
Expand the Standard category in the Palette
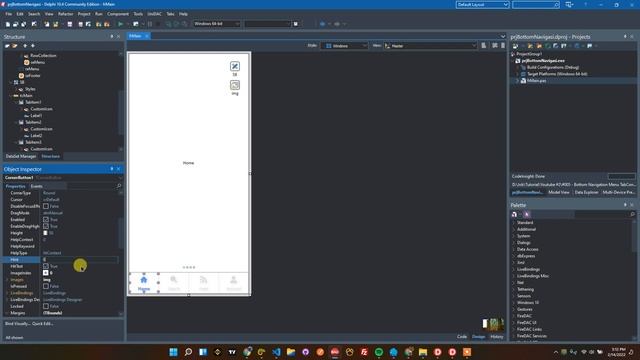coord(514,223)
